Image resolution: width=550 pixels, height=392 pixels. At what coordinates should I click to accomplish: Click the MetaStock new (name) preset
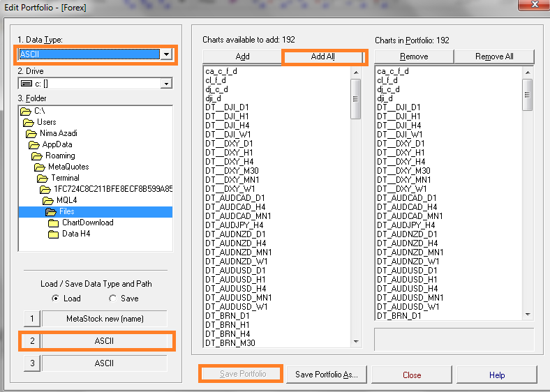tap(105, 319)
